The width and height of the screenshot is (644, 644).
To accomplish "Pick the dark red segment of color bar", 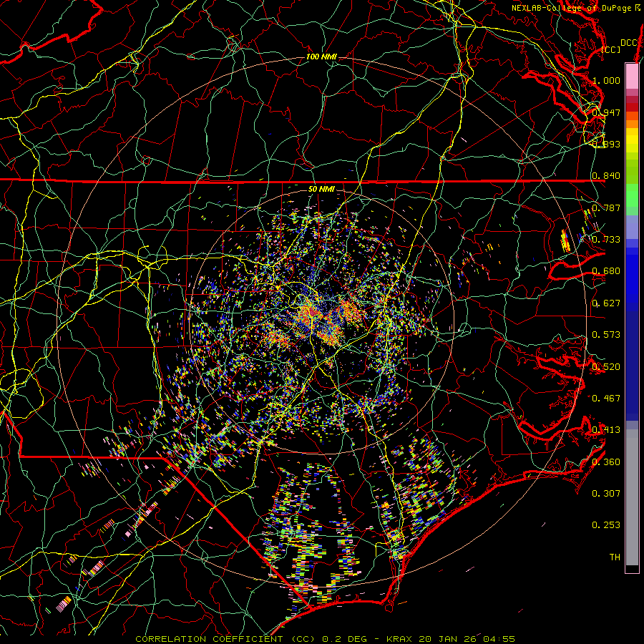I will coord(632,107).
